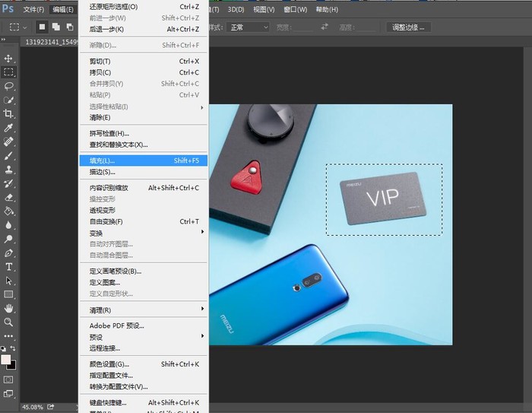
Task: Click the background color swatch
Action: click(x=13, y=366)
